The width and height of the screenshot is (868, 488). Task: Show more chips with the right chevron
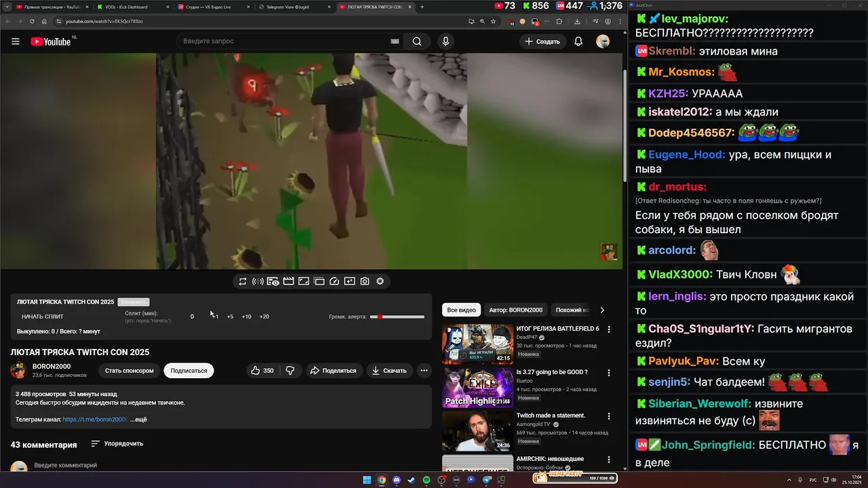click(x=602, y=310)
